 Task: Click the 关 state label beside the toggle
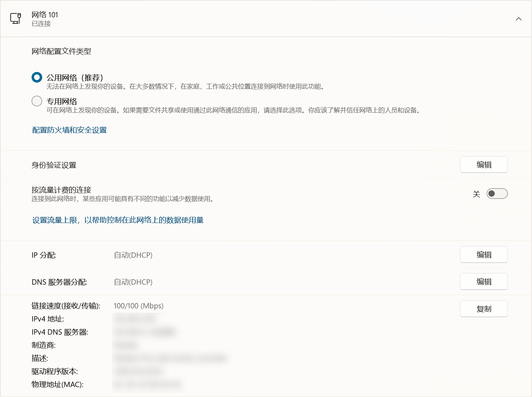[x=476, y=194]
